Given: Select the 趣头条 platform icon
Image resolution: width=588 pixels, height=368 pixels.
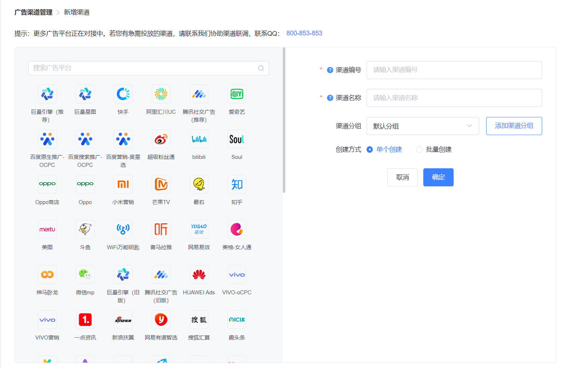Looking at the screenshot, I should click(237, 320).
